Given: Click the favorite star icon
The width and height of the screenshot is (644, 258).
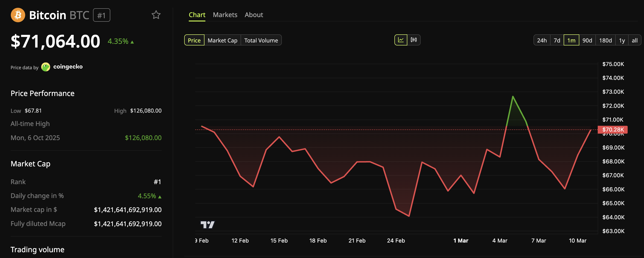Looking at the screenshot, I should click(x=156, y=15).
